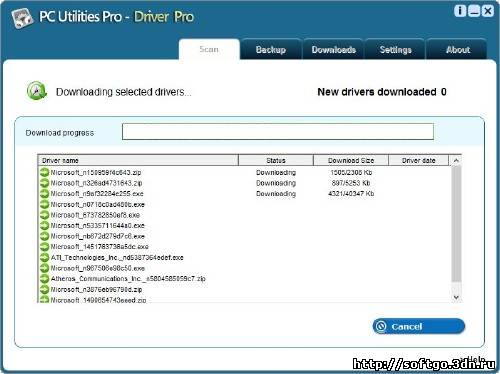Select Microsoft_n326ad4731643.zip file name
This screenshot has height=374, width=500.
96,183
